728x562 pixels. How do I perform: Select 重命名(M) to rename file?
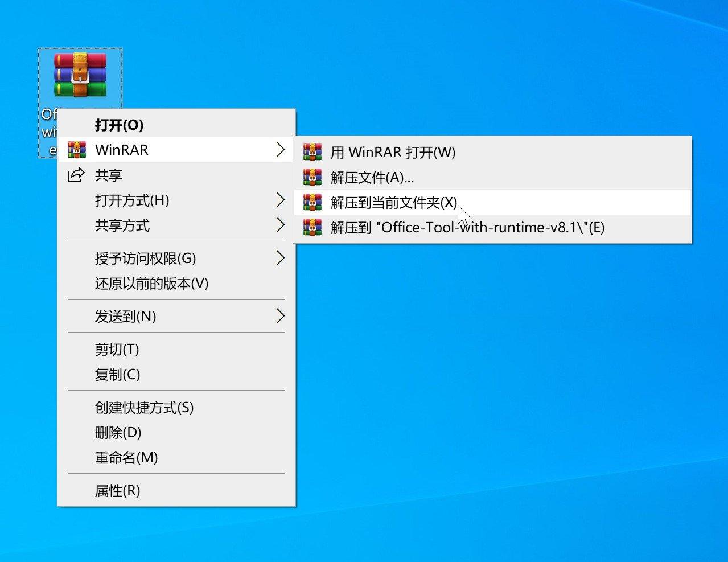(176, 457)
